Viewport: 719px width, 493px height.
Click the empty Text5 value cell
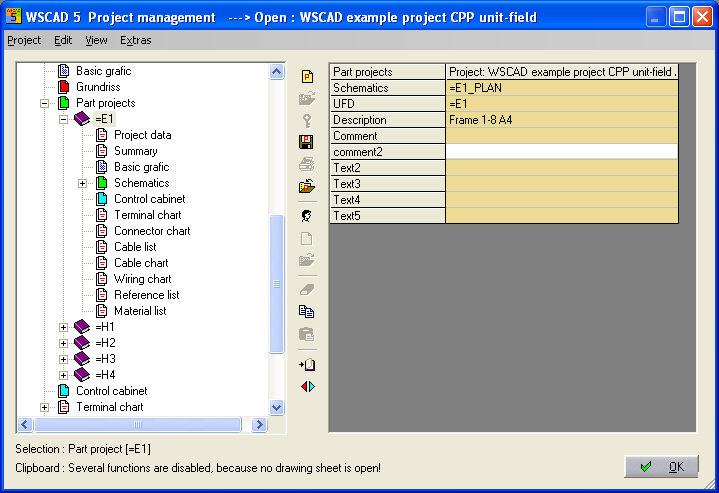tap(562, 216)
